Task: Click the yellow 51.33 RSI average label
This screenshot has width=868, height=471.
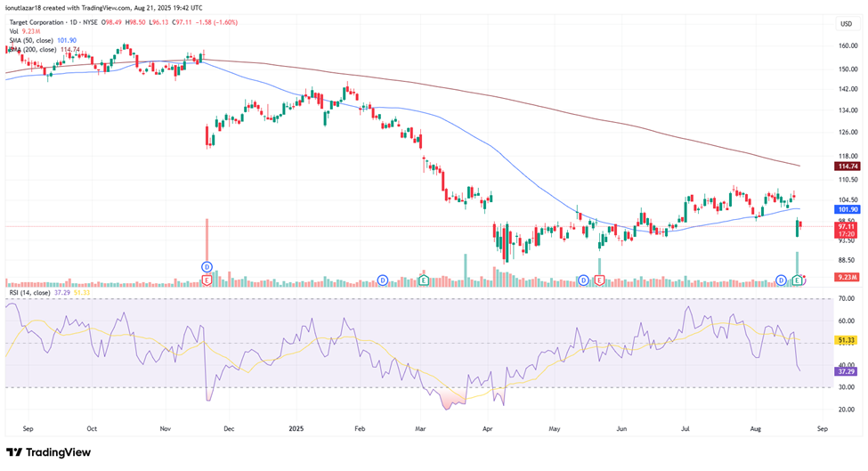Action: point(845,340)
